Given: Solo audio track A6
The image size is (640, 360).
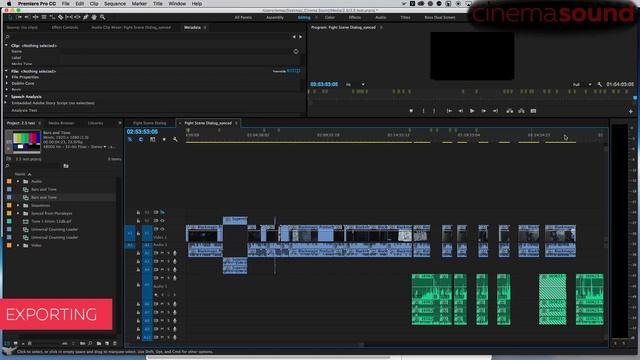Looking at the screenshot, I should pyautogui.click(x=168, y=304).
